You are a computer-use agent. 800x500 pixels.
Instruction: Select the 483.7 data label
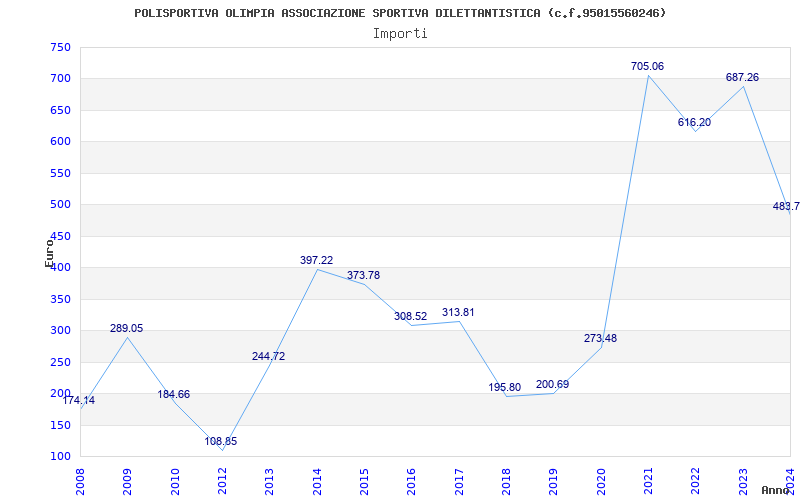786,207
